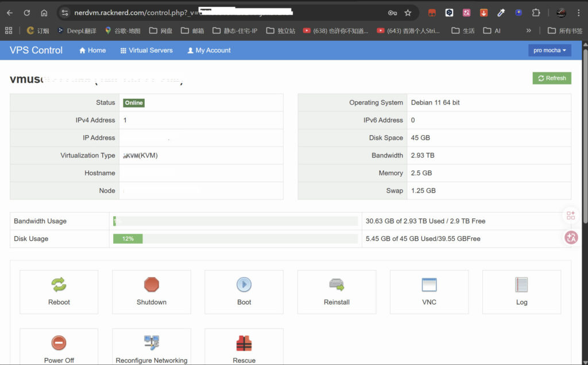The image size is (588, 365).
Task: Open the Home menu item
Action: (x=92, y=51)
